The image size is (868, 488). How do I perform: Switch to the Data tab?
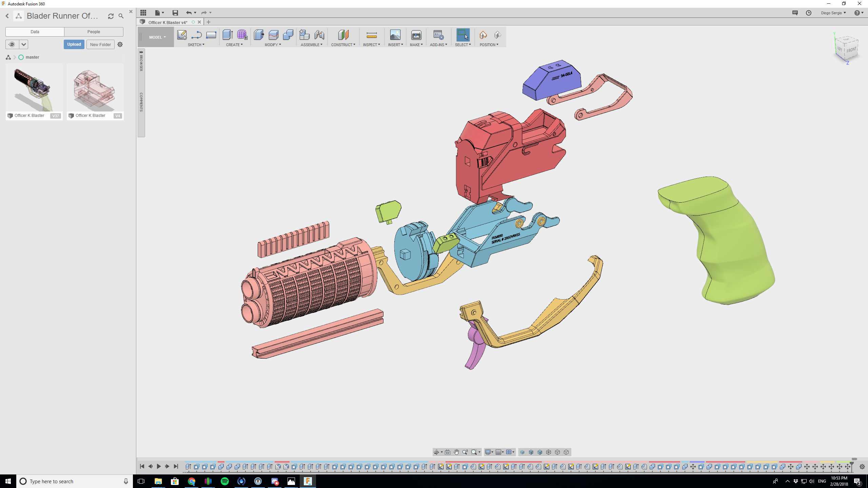tap(35, 32)
